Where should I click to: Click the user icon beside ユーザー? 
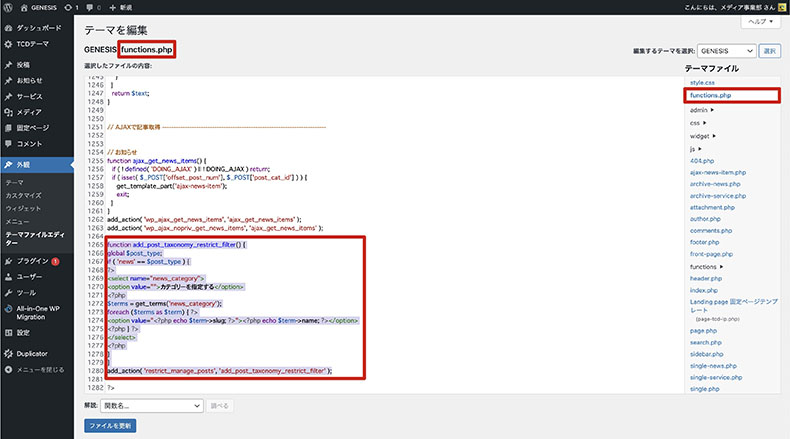tap(8, 277)
